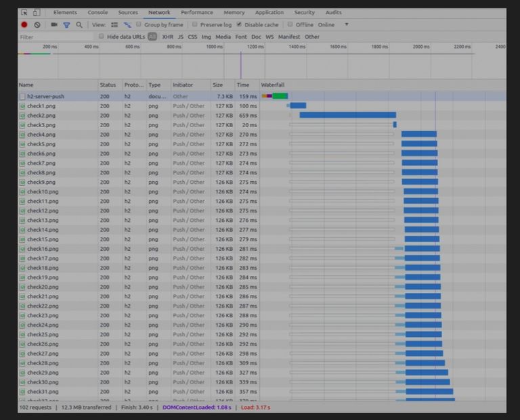
Task: Sort by the Initiator column header
Action: pos(191,85)
